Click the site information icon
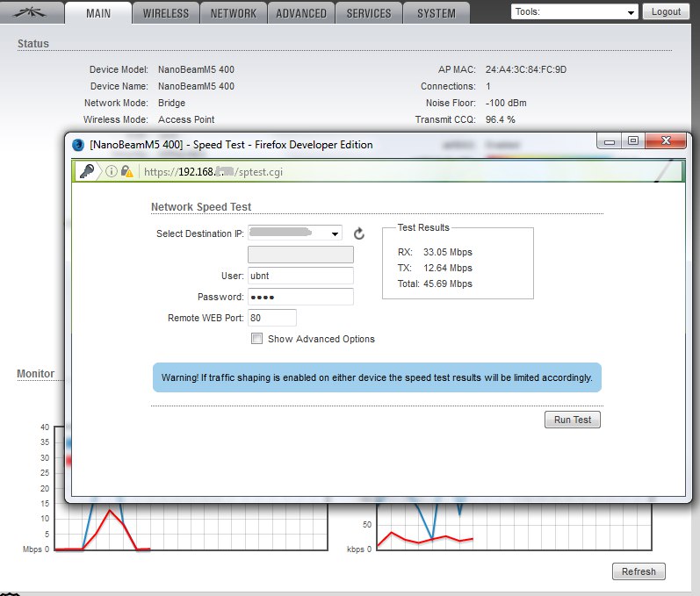 112,171
